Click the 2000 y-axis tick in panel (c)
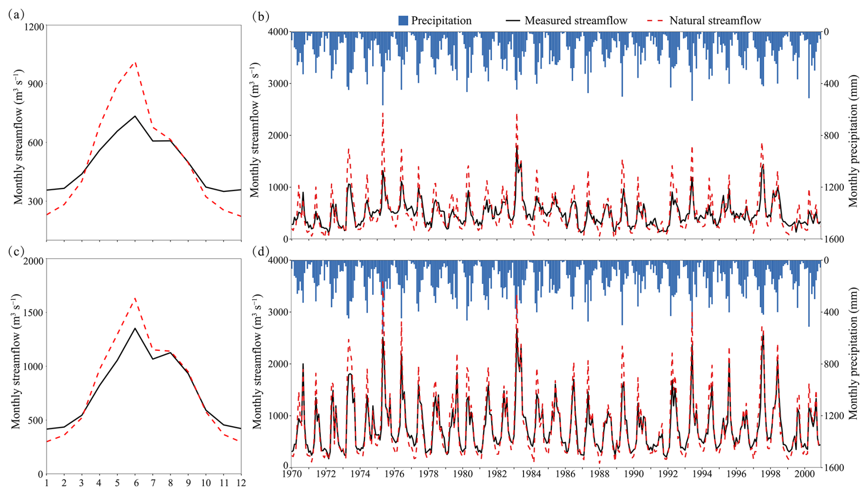The width and height of the screenshot is (868, 495). (x=34, y=261)
